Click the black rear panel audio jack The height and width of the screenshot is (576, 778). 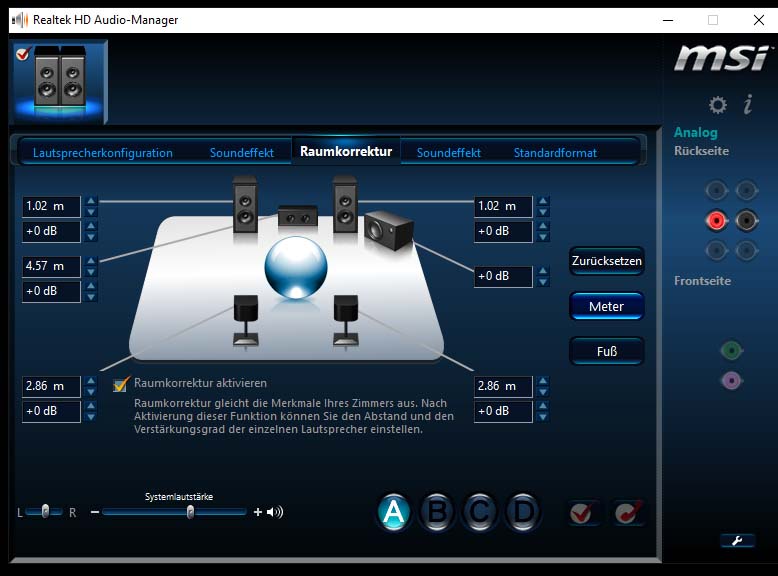click(746, 220)
